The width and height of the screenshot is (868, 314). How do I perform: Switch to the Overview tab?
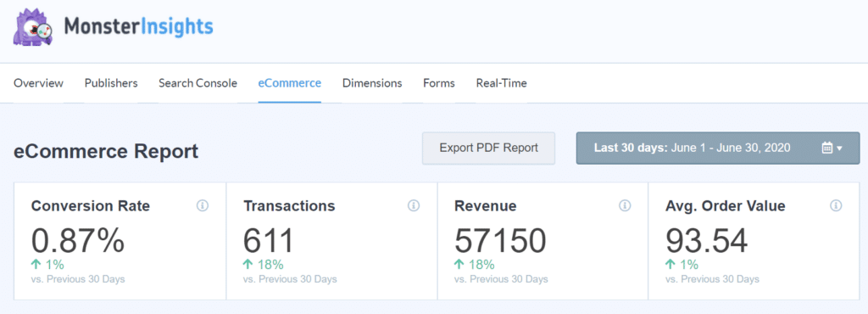[x=39, y=83]
